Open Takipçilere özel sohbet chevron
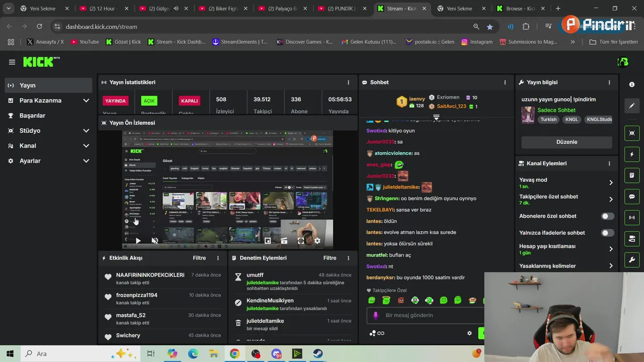This screenshot has width=644, height=362. point(611,199)
